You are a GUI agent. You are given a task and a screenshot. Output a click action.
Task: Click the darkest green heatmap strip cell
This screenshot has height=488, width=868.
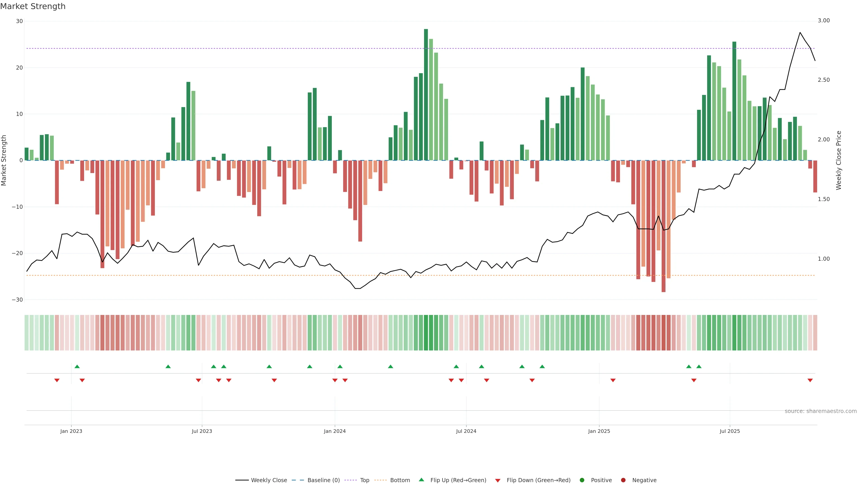coord(426,333)
